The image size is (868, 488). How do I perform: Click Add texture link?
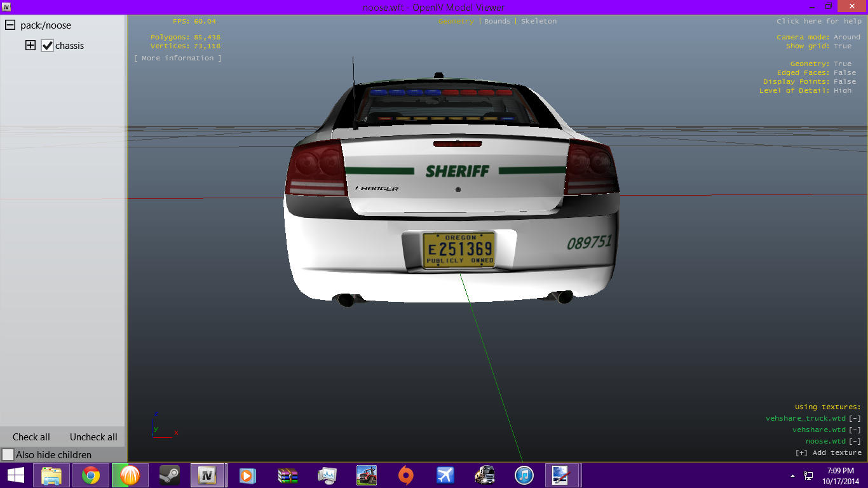[x=829, y=453]
